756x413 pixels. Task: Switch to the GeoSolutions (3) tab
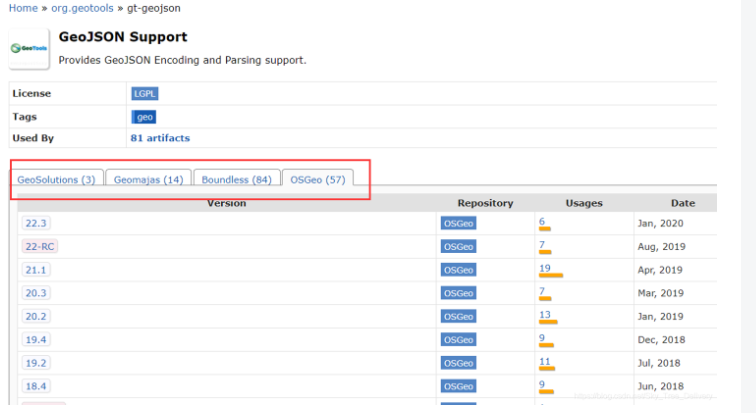pyautogui.click(x=56, y=179)
